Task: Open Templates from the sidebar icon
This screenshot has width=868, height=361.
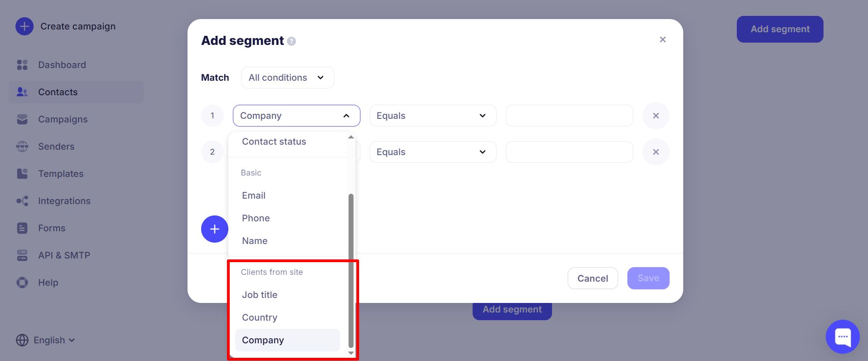Action: click(x=22, y=174)
